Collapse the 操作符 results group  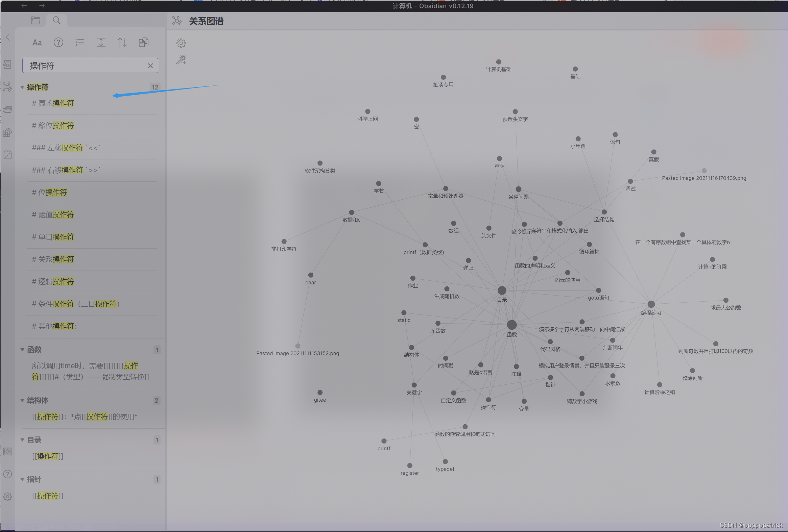click(22, 87)
